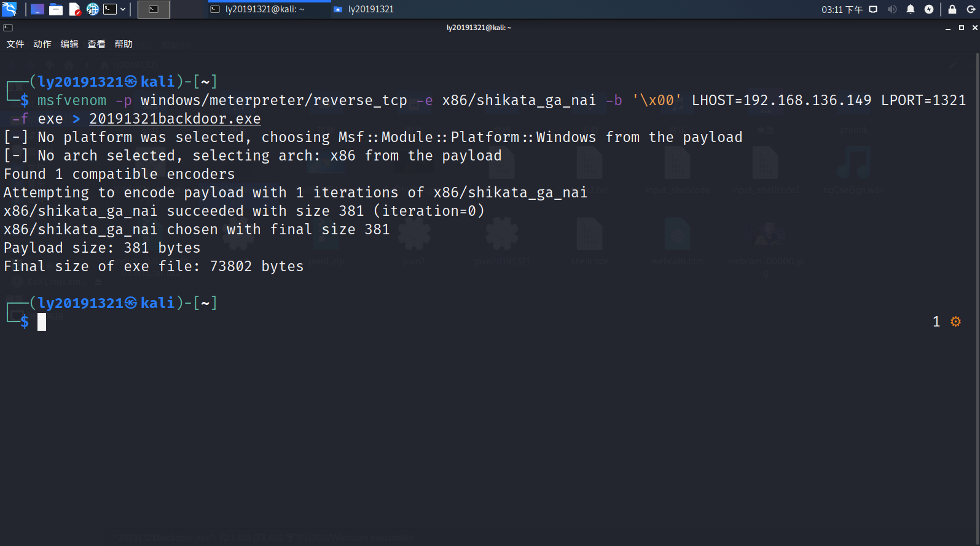The image size is (980, 546).
Task: Click 'Found 1 compatible encoders' line
Action: pyautogui.click(x=119, y=174)
